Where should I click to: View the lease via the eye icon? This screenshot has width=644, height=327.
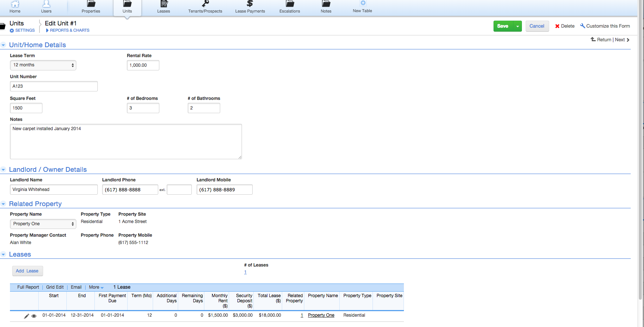34,316
